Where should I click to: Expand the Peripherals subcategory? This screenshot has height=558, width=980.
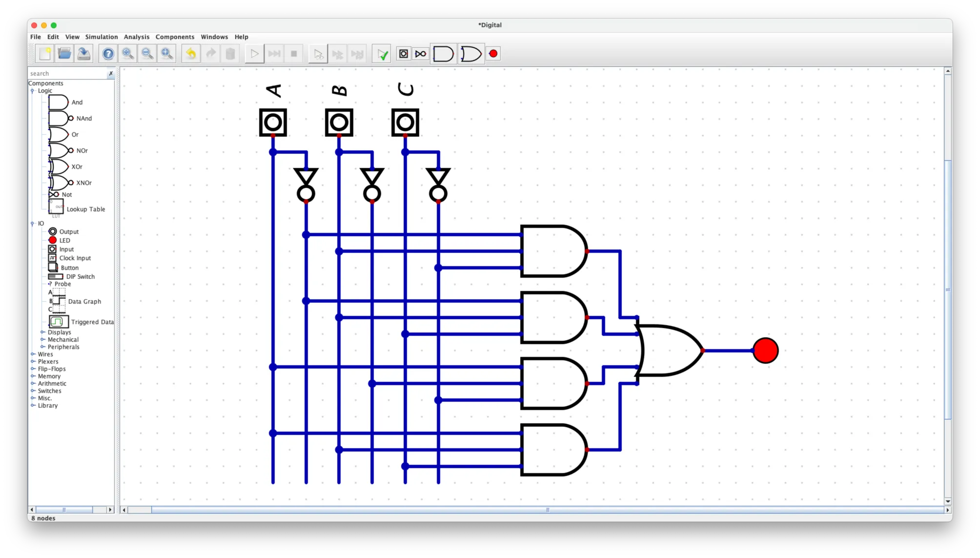tap(43, 347)
